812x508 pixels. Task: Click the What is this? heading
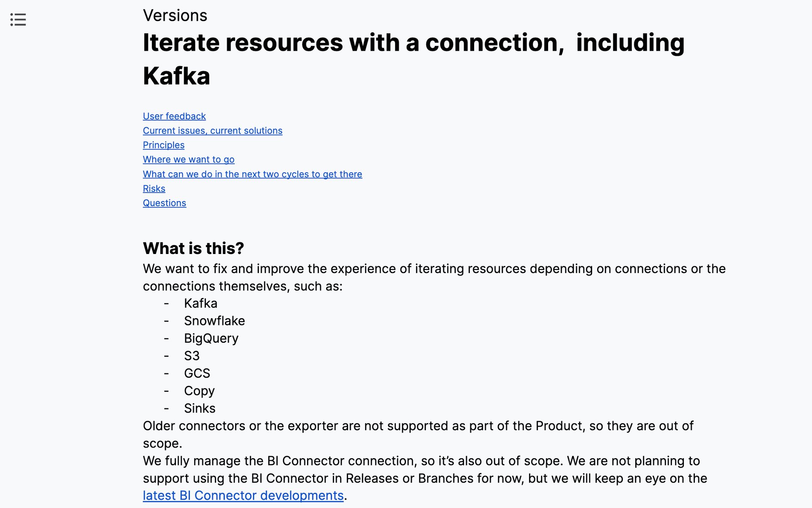point(193,249)
